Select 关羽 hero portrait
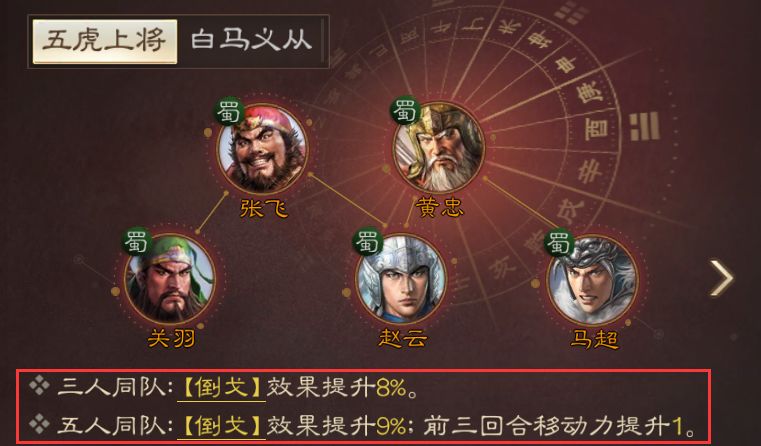Image resolution: width=761 pixels, height=446 pixels. tap(169, 278)
